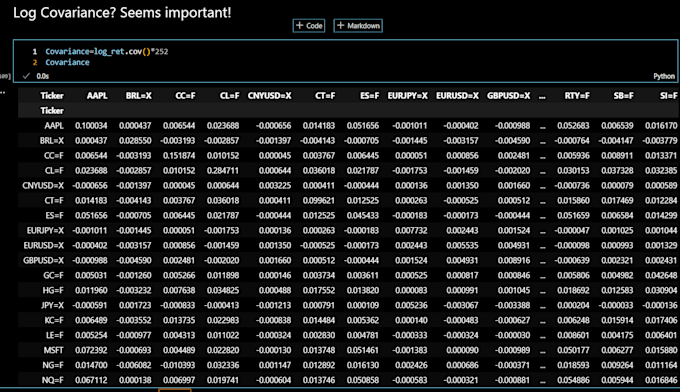
Task: Click the AAPL column header
Action: tap(97, 96)
